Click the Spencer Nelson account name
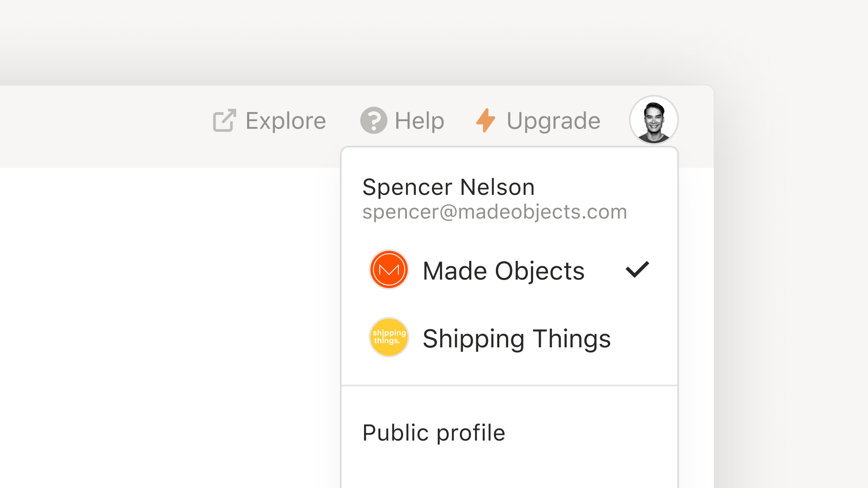Viewport: 868px width, 488px height. pos(448,187)
